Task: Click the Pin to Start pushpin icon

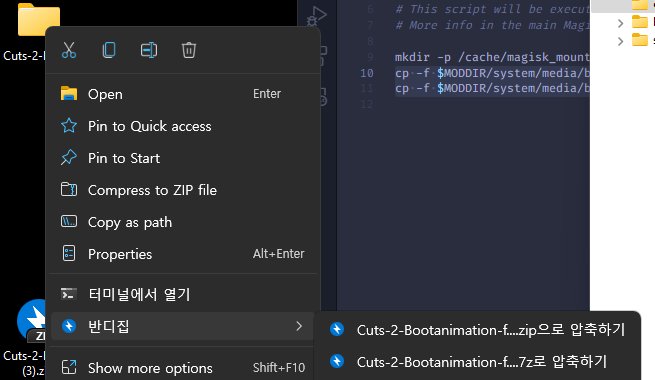Action: click(x=69, y=158)
